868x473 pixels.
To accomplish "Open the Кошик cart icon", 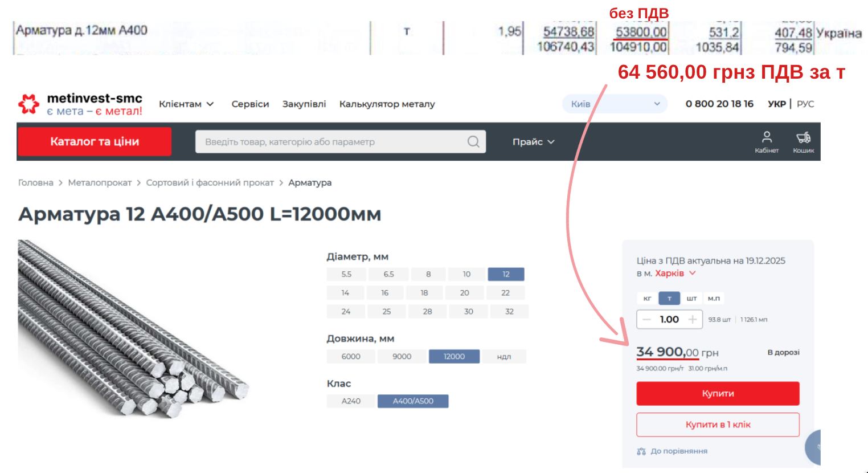I will point(803,137).
